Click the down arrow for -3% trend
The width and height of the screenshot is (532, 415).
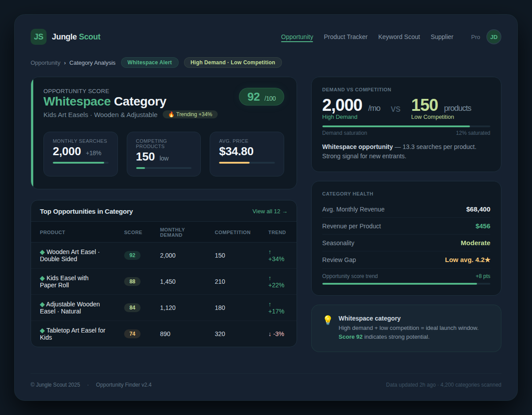click(x=270, y=334)
